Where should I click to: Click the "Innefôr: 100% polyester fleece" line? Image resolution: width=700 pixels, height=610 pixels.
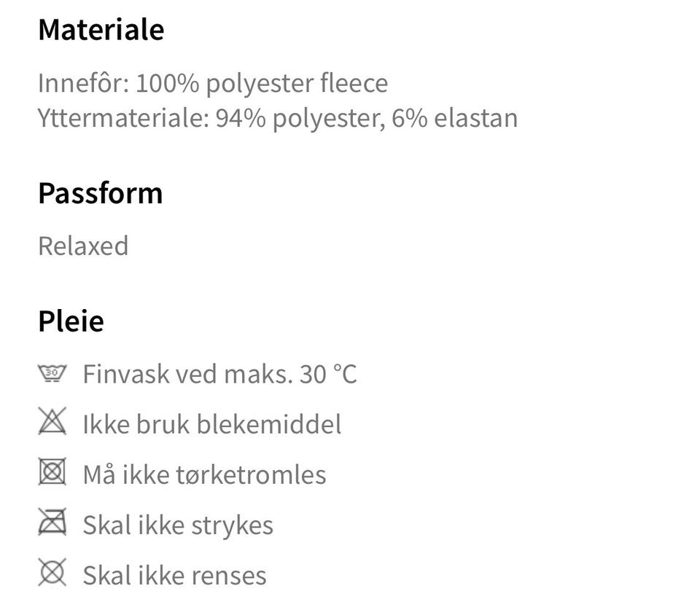coord(212,84)
